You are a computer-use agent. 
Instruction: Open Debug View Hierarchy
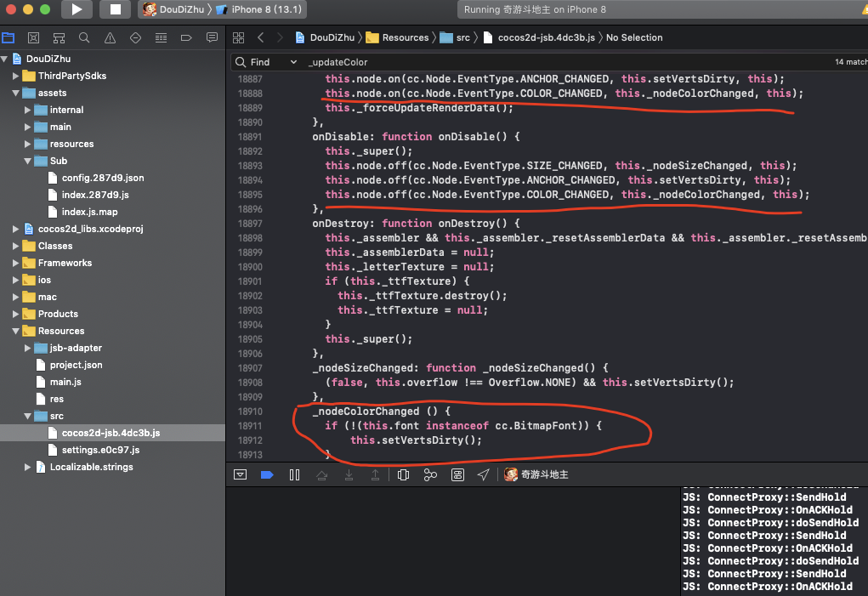point(404,474)
